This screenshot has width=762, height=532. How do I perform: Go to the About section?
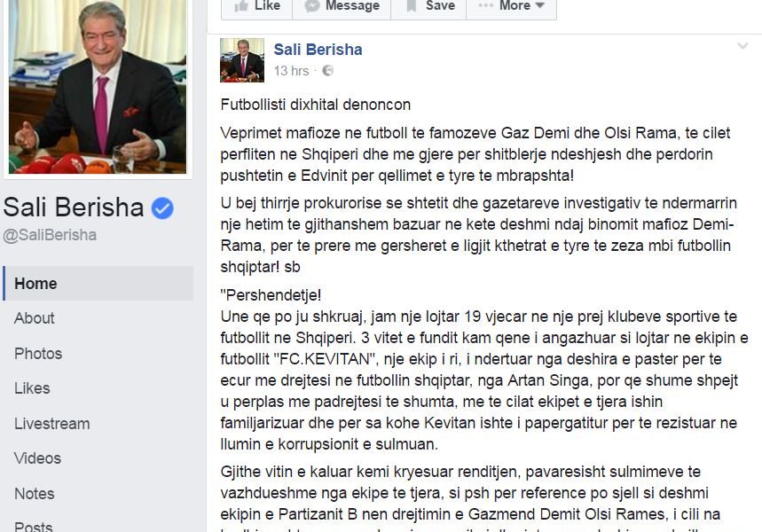[x=34, y=318]
